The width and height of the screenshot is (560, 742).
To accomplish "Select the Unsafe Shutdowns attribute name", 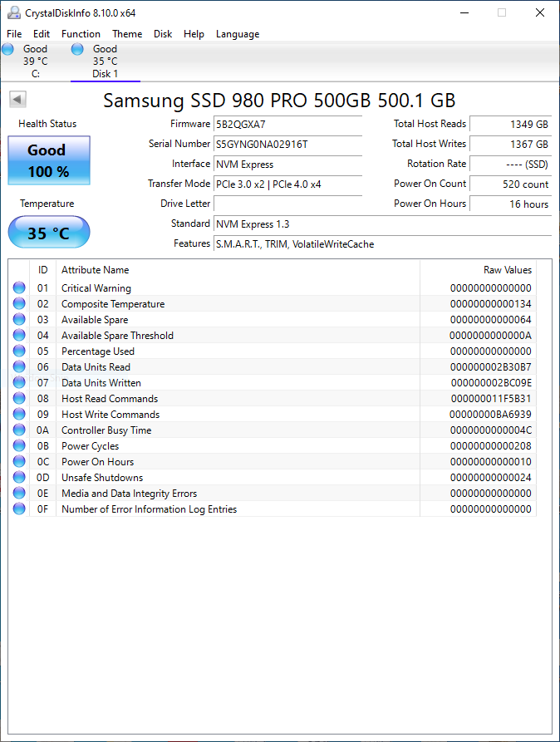I will click(102, 478).
